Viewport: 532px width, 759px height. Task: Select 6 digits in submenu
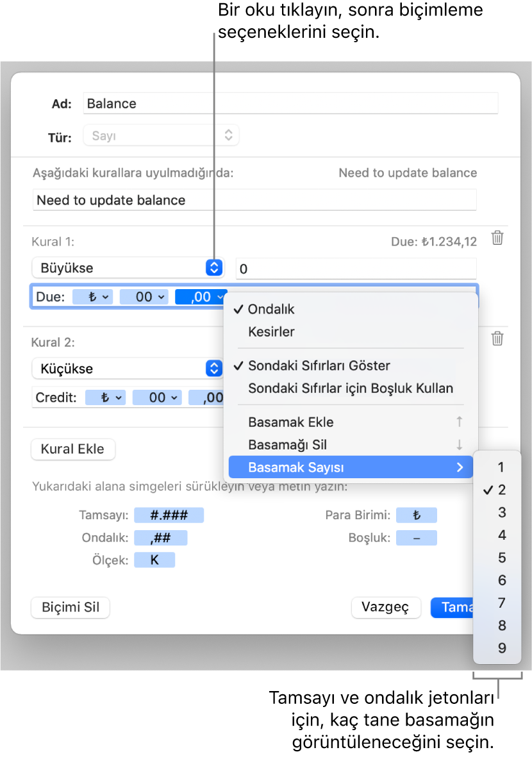tap(497, 580)
